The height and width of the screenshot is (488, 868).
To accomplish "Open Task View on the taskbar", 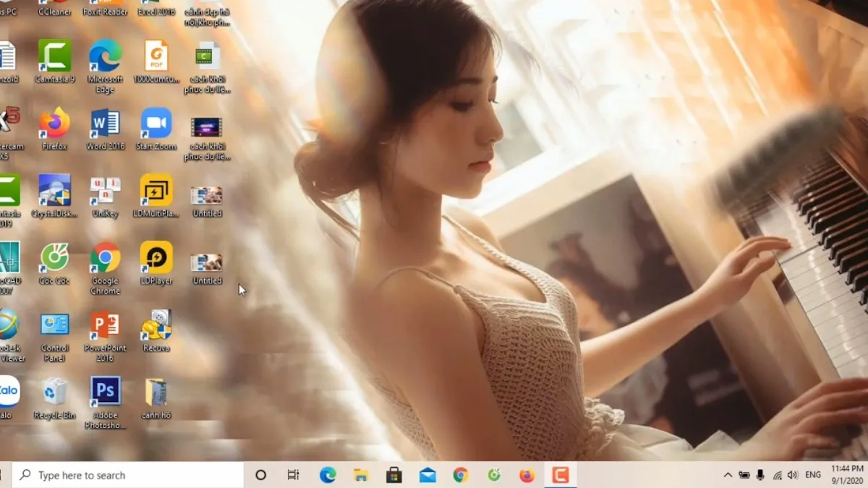I will click(x=292, y=475).
